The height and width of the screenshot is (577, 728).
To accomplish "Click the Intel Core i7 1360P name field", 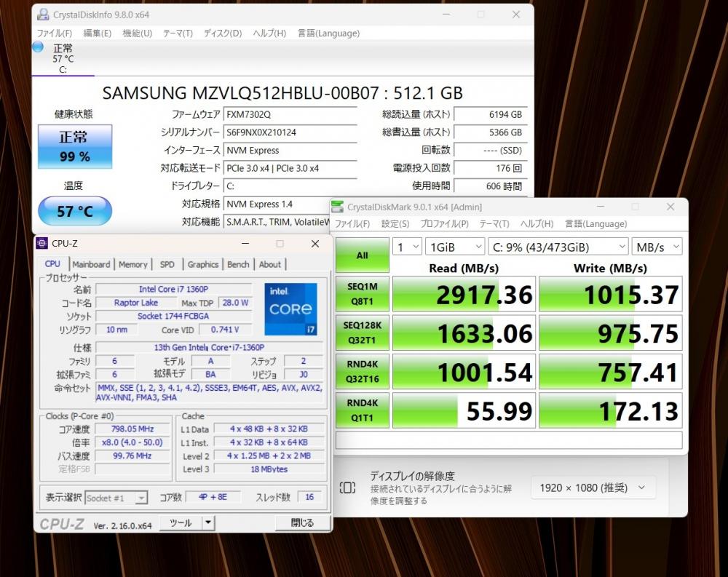I will pos(174,289).
